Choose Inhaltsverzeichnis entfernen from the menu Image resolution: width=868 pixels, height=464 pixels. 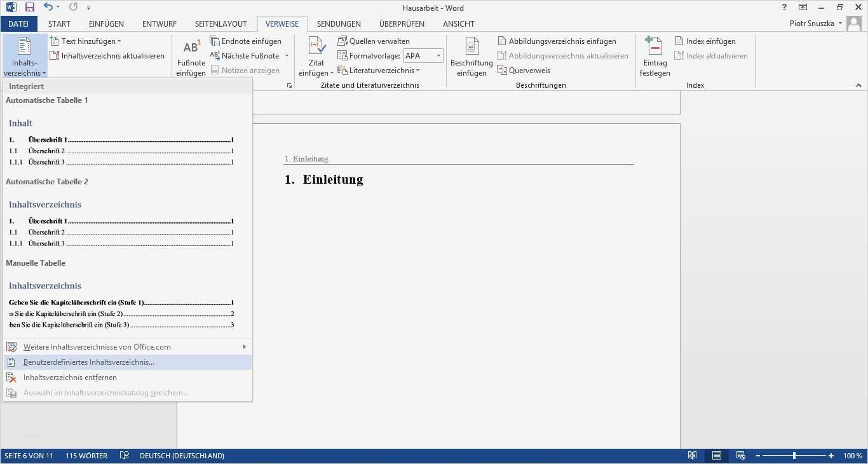pos(128,378)
